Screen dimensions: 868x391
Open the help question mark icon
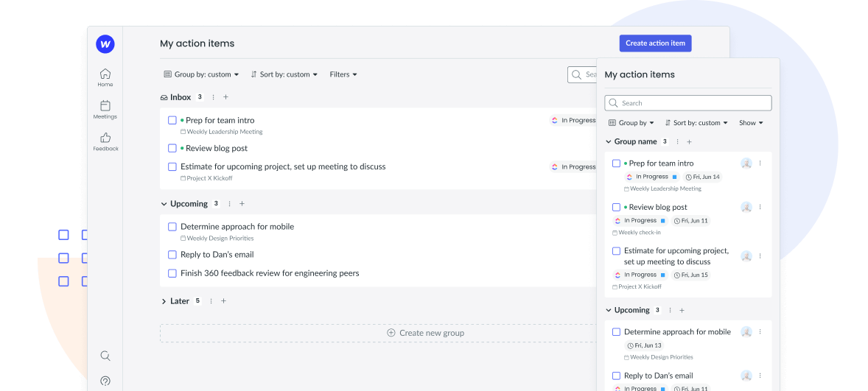(x=105, y=381)
